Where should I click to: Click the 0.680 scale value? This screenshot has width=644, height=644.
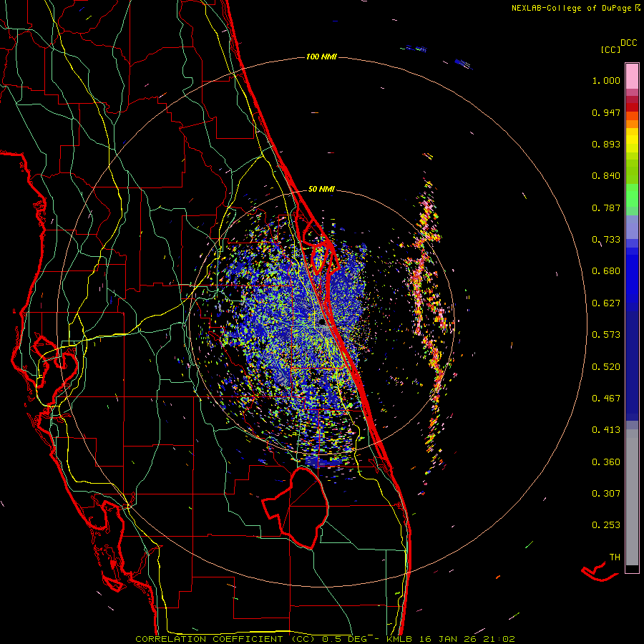point(606,271)
